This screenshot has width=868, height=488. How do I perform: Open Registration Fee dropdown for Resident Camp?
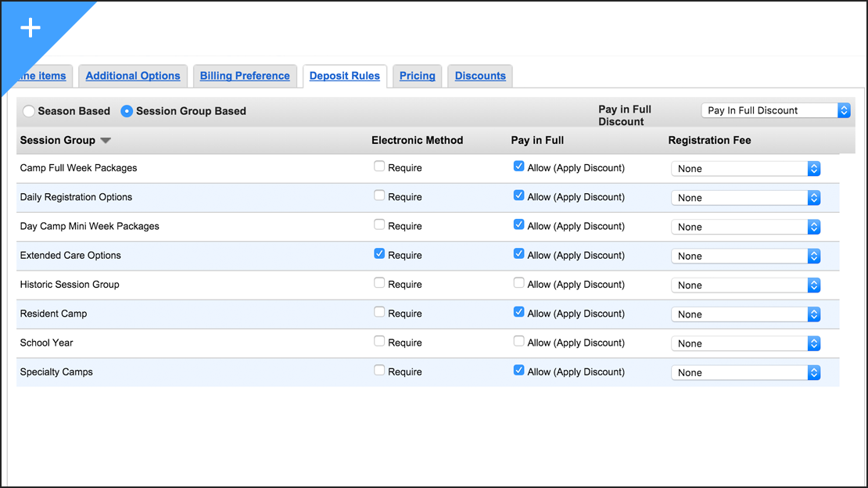tap(746, 314)
